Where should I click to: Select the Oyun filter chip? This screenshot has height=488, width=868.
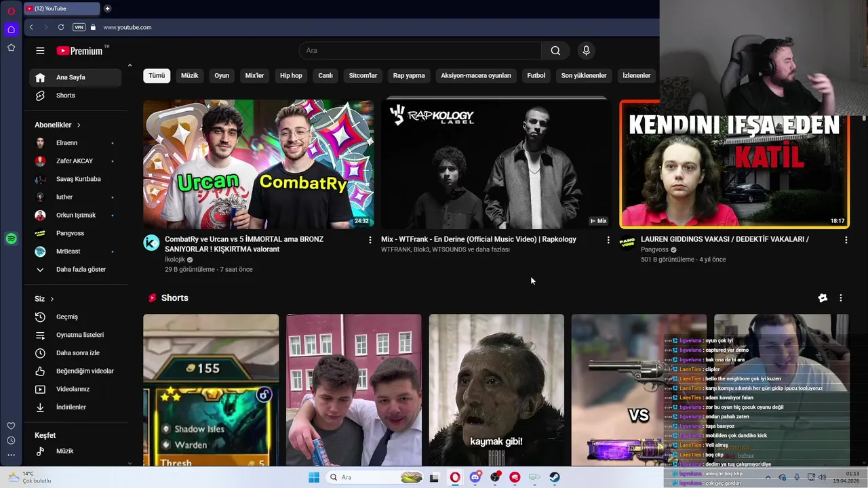(222, 75)
